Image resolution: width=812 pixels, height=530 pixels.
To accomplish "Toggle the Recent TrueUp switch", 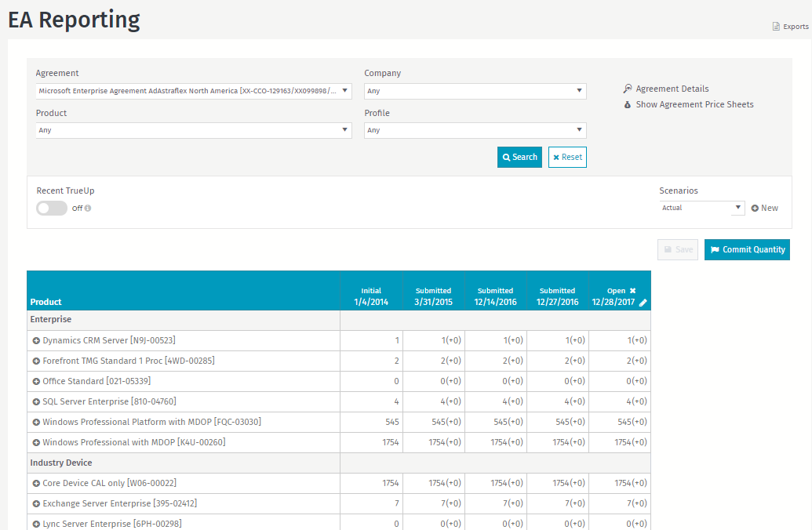I will point(52,208).
